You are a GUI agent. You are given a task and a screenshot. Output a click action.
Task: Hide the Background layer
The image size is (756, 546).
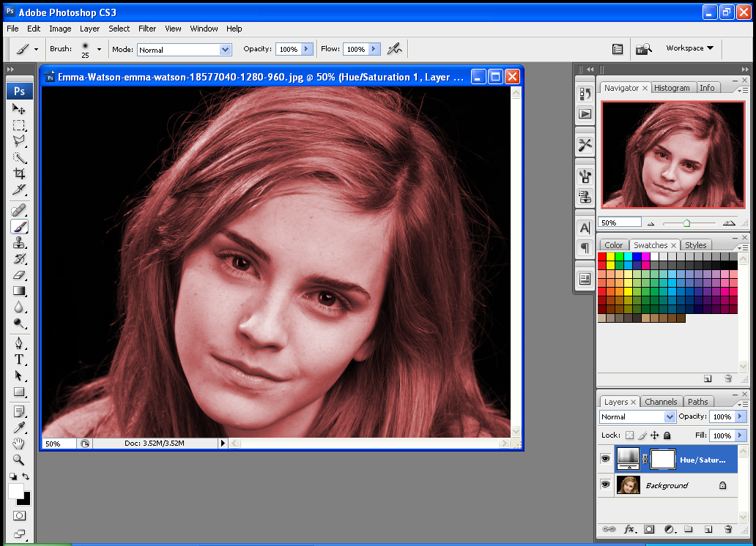[606, 484]
